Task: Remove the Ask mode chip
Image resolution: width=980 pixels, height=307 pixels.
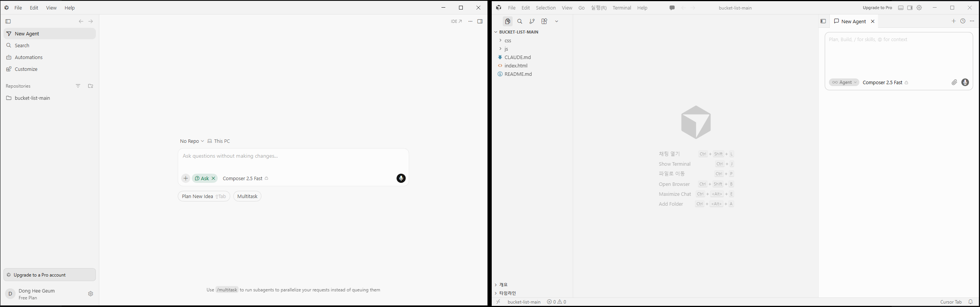Action: [214, 178]
